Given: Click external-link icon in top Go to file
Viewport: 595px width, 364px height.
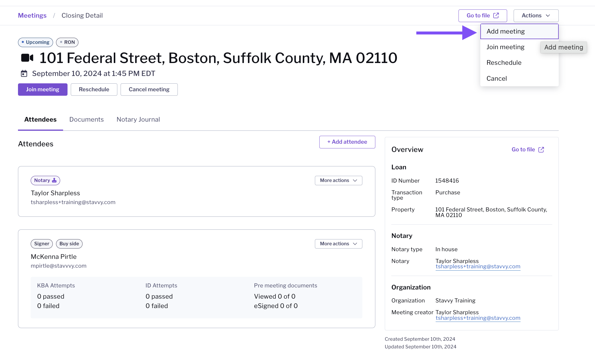Looking at the screenshot, I should click(x=496, y=15).
